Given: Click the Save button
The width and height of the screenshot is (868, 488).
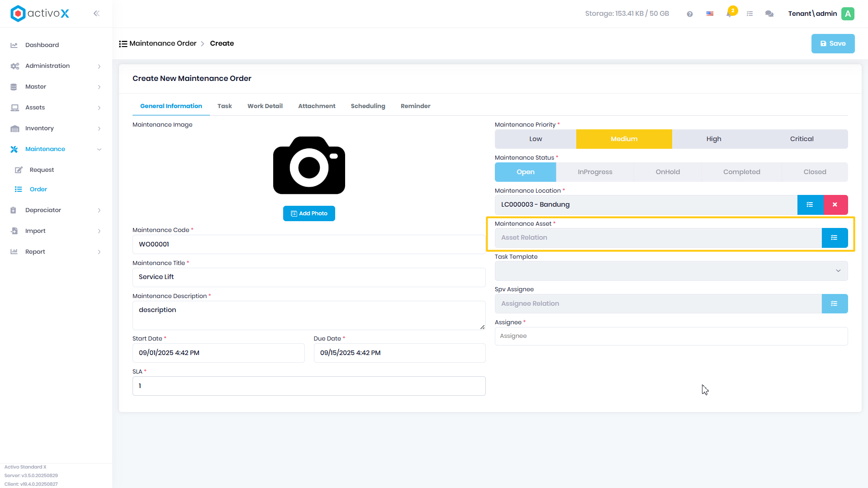Looking at the screenshot, I should click(833, 44).
